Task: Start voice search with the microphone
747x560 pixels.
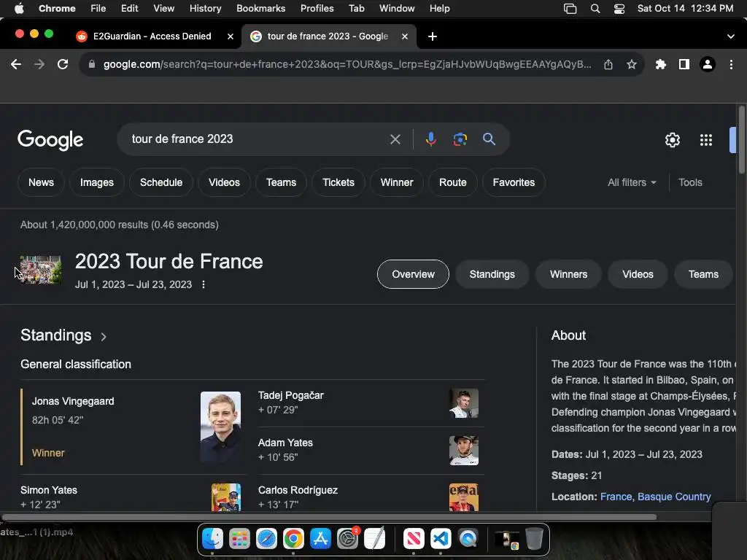Action: click(430, 139)
